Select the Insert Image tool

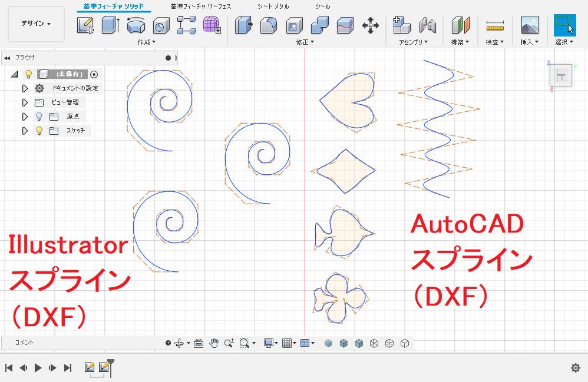[530, 25]
